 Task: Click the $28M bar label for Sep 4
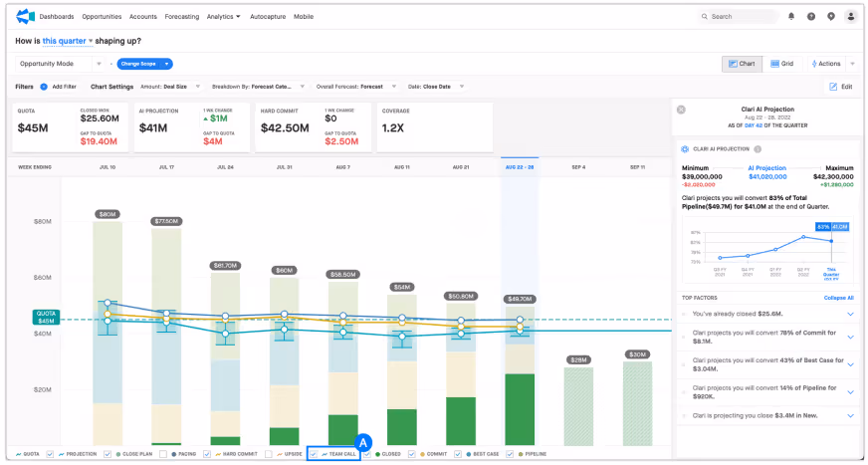click(578, 360)
